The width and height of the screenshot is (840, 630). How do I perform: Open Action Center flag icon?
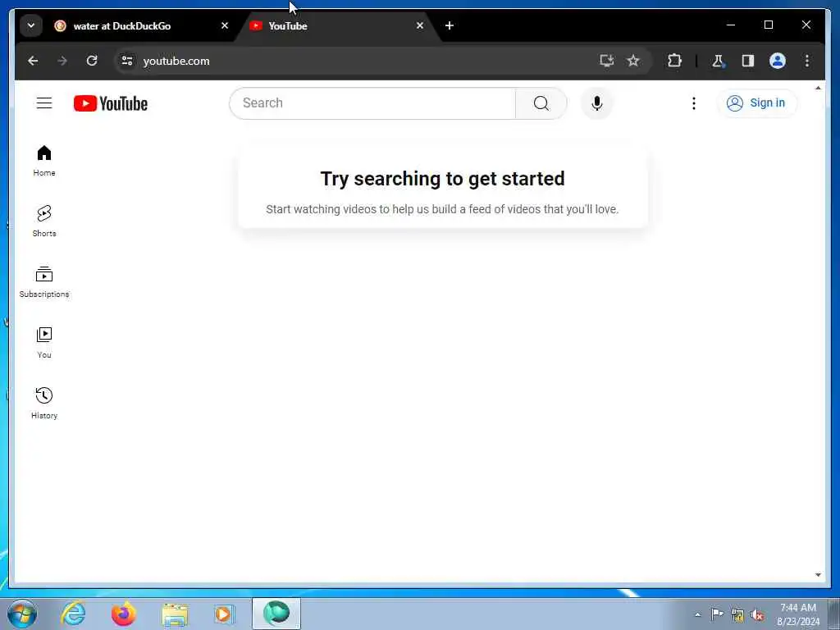(717, 614)
